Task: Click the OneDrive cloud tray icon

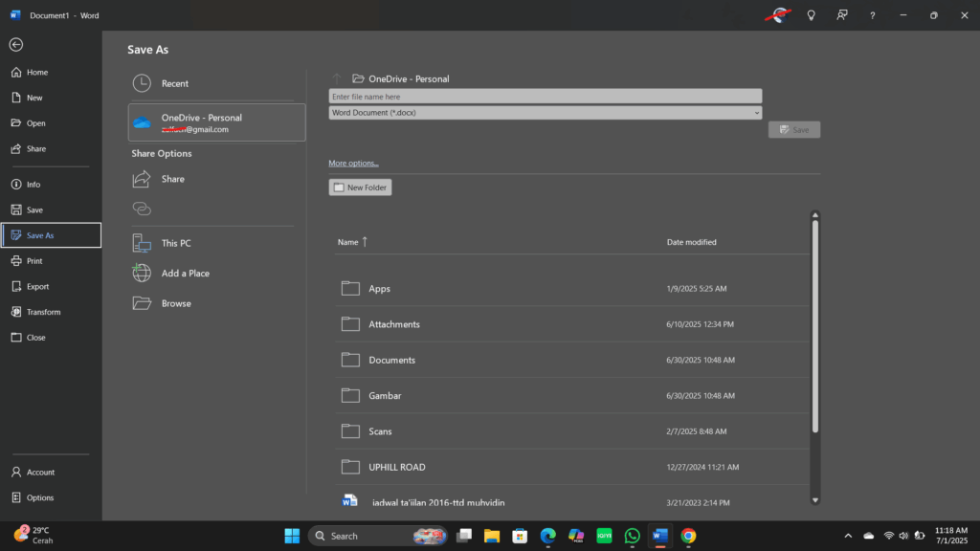Action: (x=869, y=536)
